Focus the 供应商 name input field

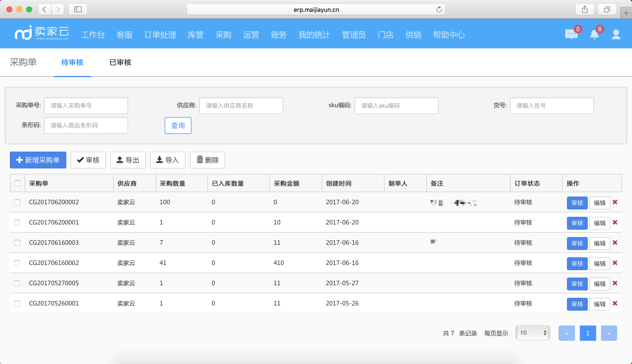pos(241,105)
